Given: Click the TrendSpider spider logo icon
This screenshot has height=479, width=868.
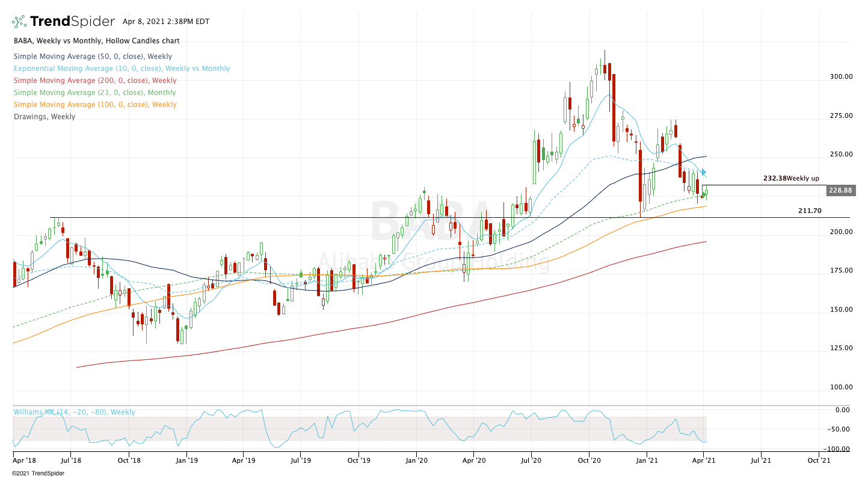Looking at the screenshot, I should point(19,22).
